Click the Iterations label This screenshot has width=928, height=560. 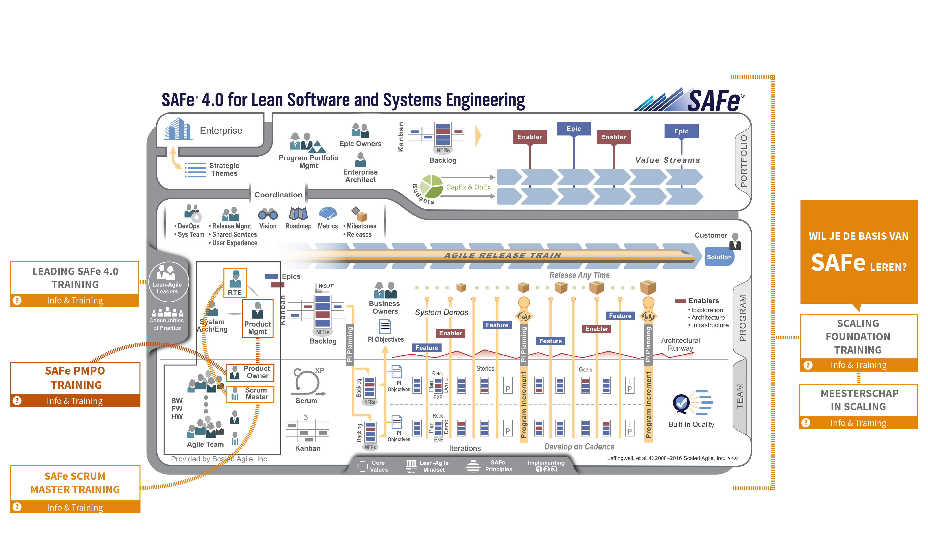tap(465, 448)
